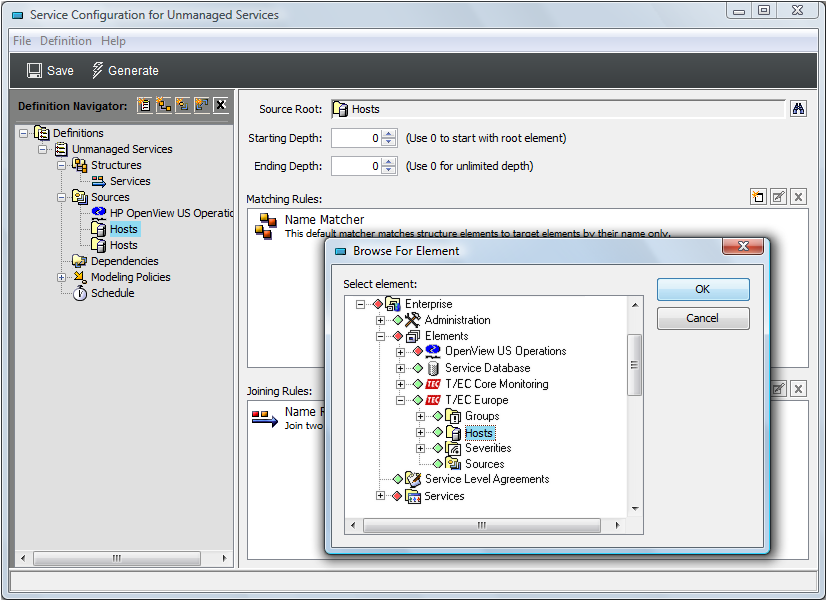Decrease the Ending Depth value
Screen dimensions: 826x600
[389, 170]
